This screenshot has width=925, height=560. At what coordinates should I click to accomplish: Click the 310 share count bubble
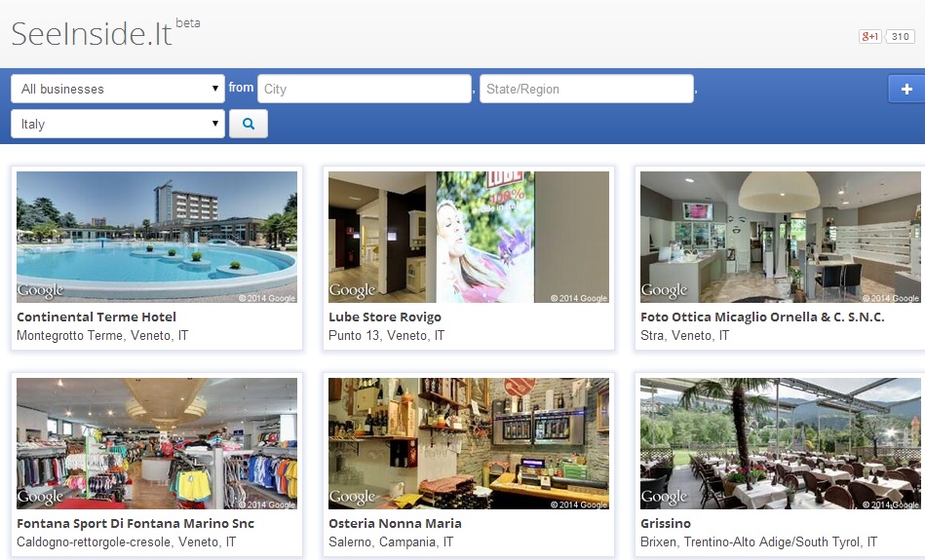[x=900, y=37]
